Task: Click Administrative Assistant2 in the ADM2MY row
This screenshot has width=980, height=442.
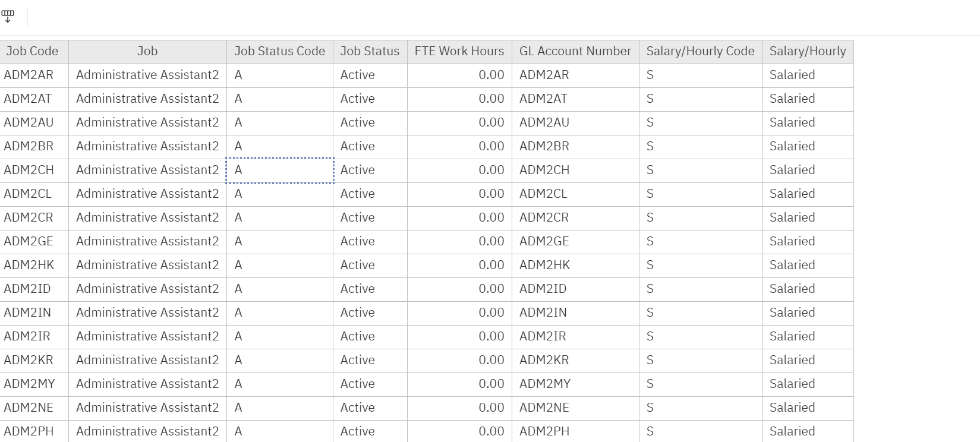Action: click(x=147, y=384)
